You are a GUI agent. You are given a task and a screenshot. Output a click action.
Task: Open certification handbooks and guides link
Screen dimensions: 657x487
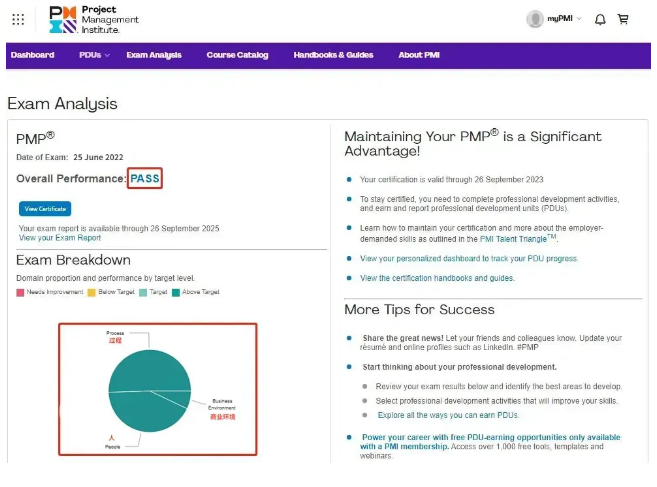click(437, 278)
